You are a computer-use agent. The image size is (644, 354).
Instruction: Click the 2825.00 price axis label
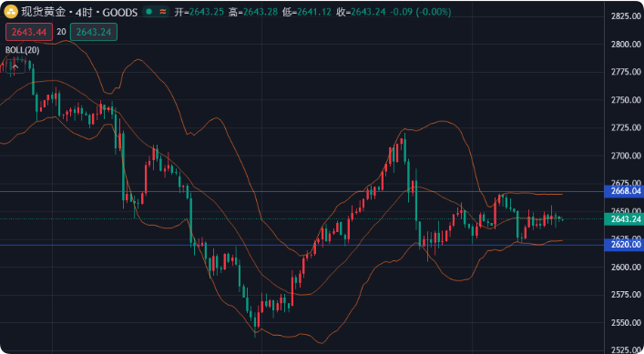(626, 16)
